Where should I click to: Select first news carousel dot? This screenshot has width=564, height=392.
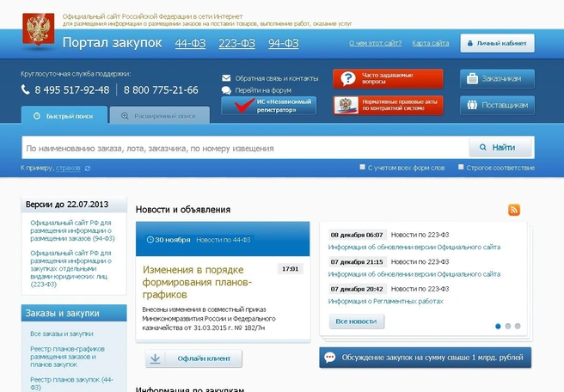click(x=498, y=326)
